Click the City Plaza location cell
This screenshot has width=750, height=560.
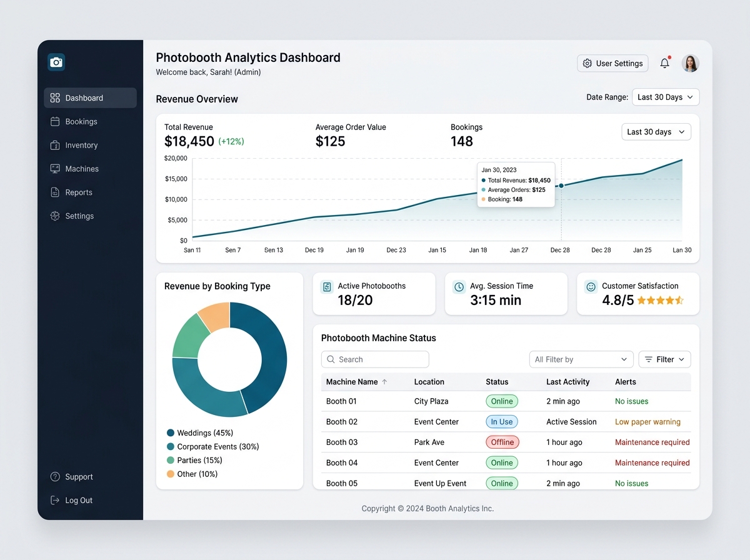point(431,401)
